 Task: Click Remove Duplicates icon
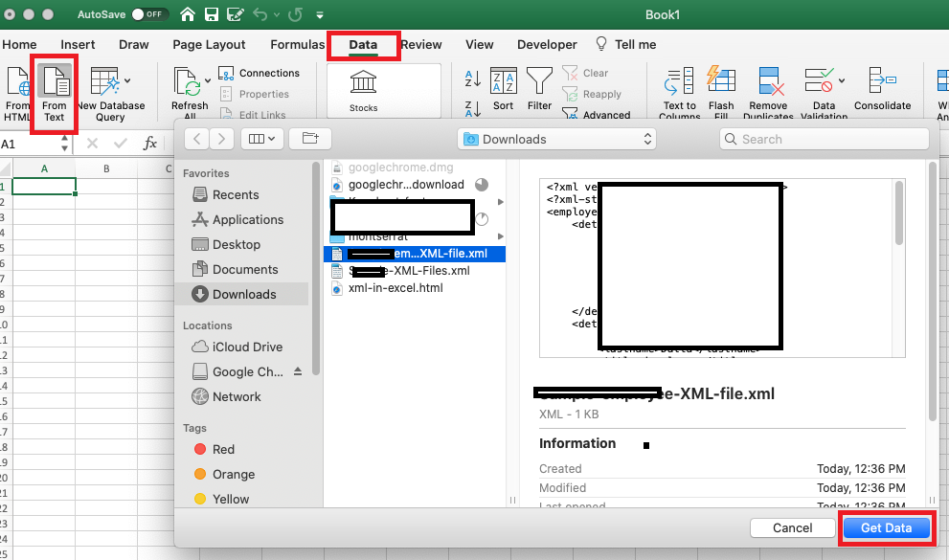[771, 80]
